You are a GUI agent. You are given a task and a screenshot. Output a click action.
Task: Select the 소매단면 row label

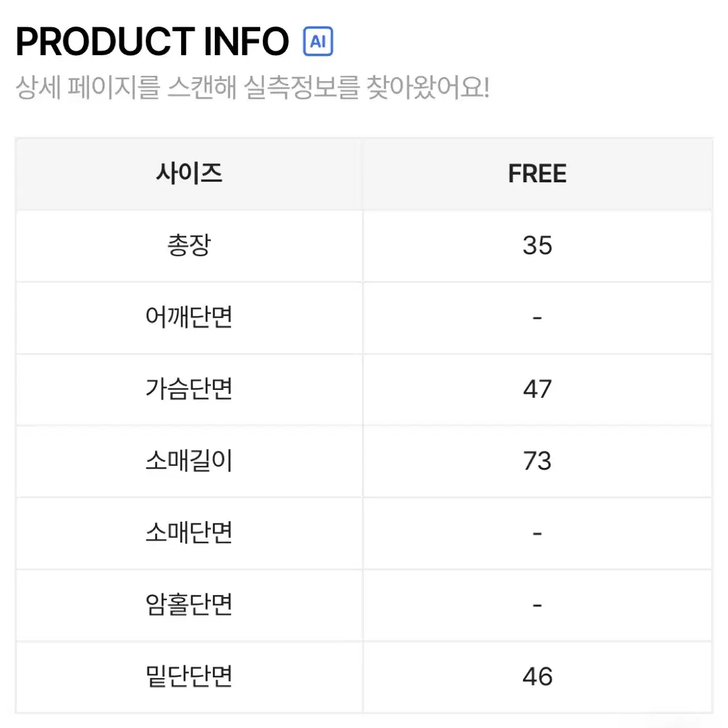click(x=189, y=533)
